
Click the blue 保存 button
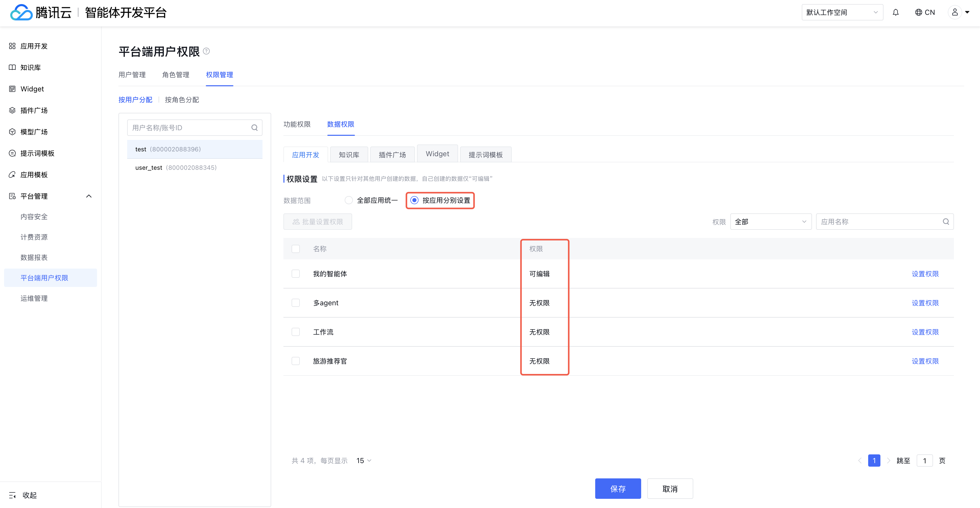[x=617, y=489]
